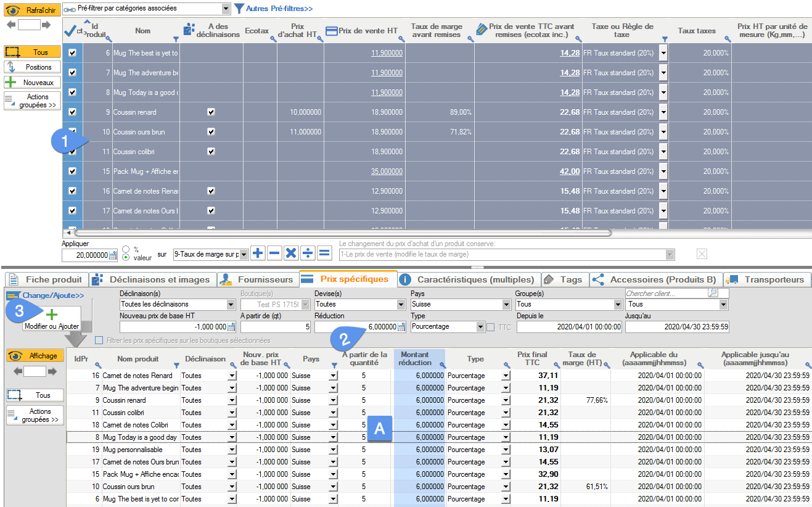Open the Caractéristiques (multiples) tab

point(470,279)
